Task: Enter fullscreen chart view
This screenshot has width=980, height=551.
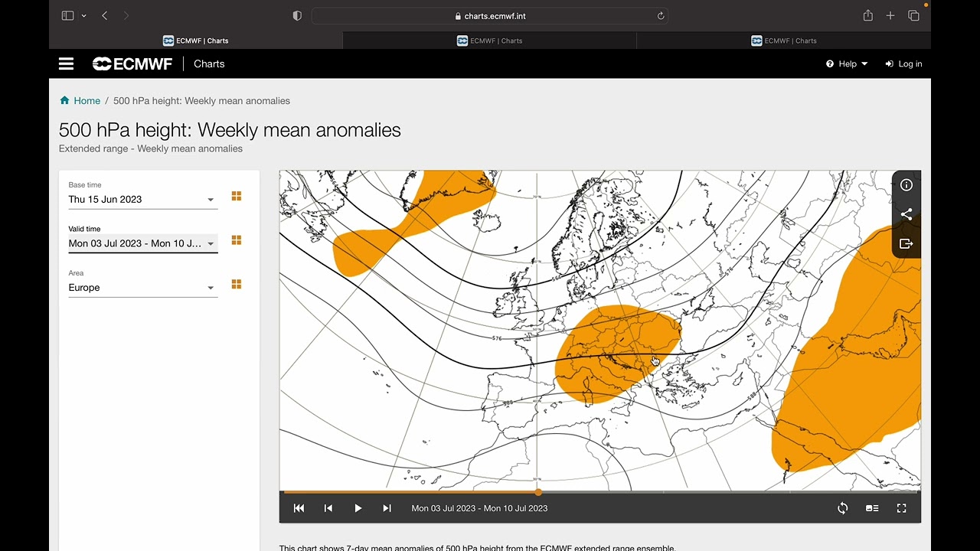Action: (x=901, y=508)
